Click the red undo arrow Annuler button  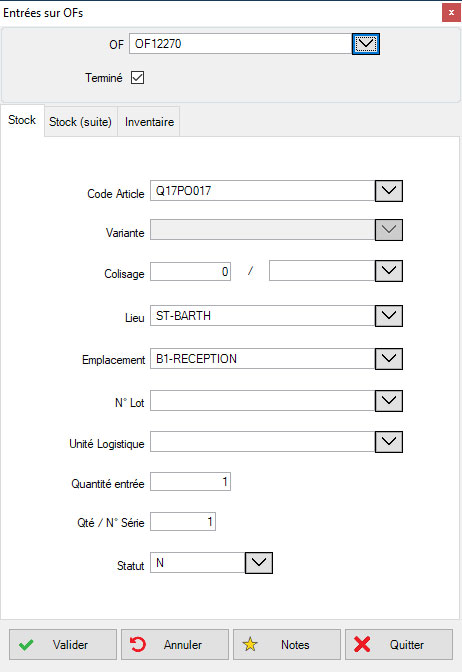point(175,644)
